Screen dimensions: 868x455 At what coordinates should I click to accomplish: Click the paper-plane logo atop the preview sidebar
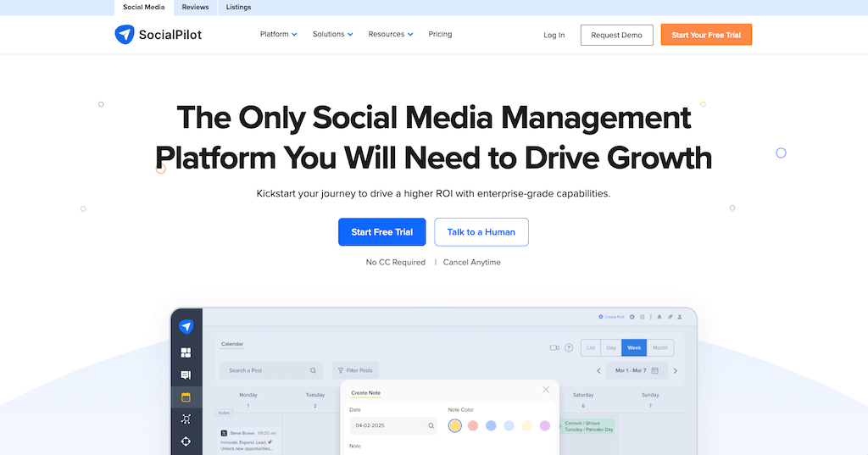186,326
